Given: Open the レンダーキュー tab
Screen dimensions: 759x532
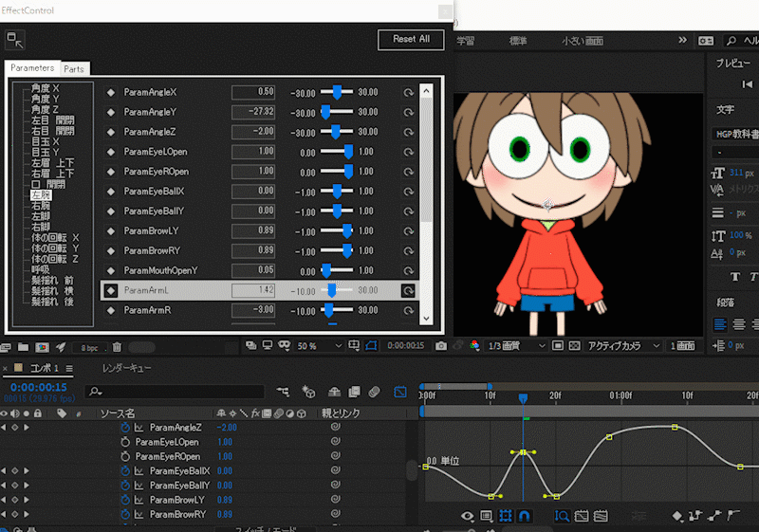Looking at the screenshot, I should [x=126, y=369].
